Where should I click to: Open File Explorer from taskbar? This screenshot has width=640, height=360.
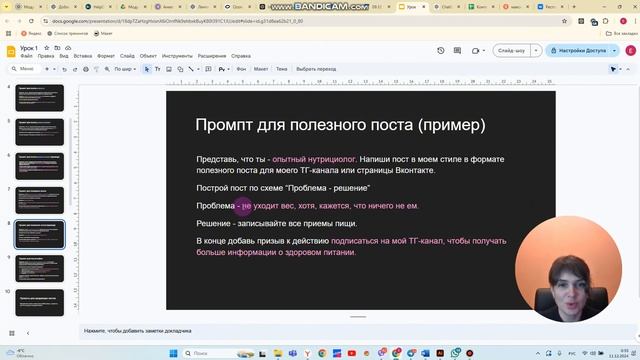(278, 353)
